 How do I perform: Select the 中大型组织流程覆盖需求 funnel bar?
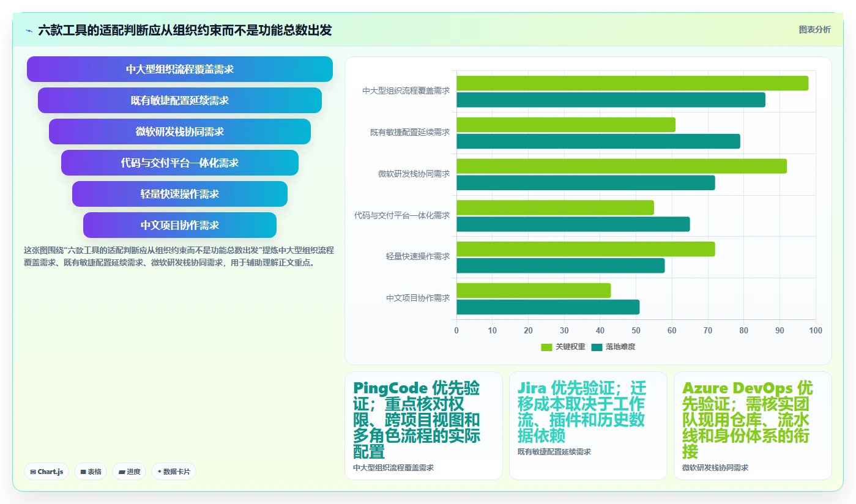pyautogui.click(x=180, y=69)
